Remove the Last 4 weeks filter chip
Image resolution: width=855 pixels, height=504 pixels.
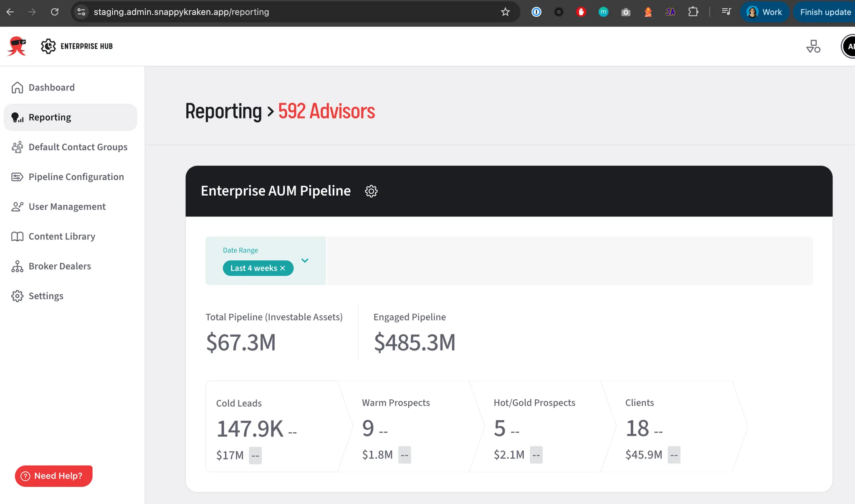tap(283, 268)
